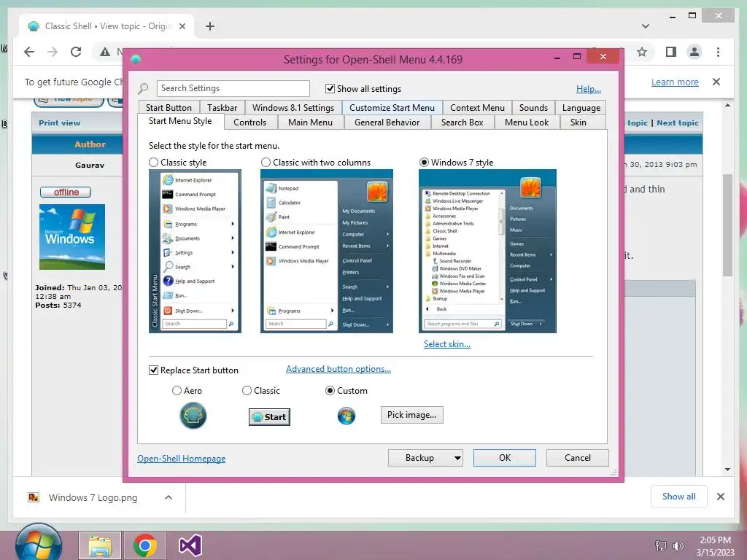Screen dimensions: 747x560
Task: Click the Cancel button
Action: point(578,458)
